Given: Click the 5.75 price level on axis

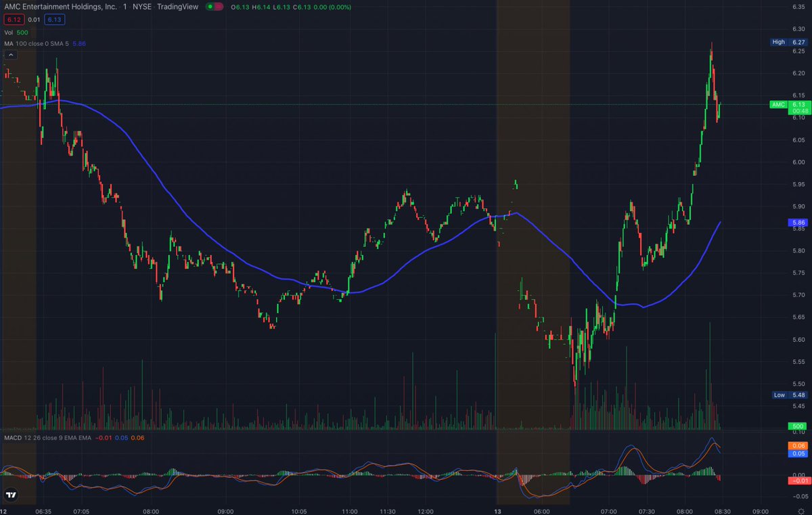Looking at the screenshot, I should [x=798, y=273].
